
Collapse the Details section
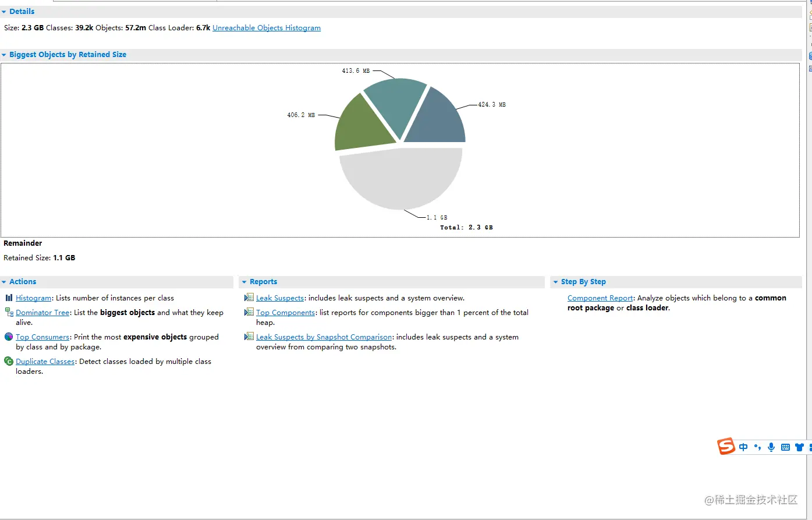4,12
